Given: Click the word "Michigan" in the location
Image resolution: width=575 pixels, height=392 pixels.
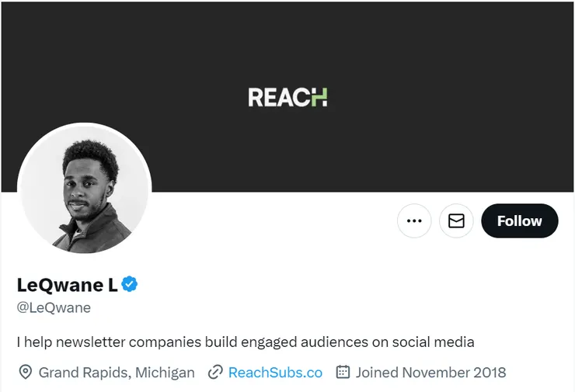Looking at the screenshot, I should pyautogui.click(x=165, y=373).
